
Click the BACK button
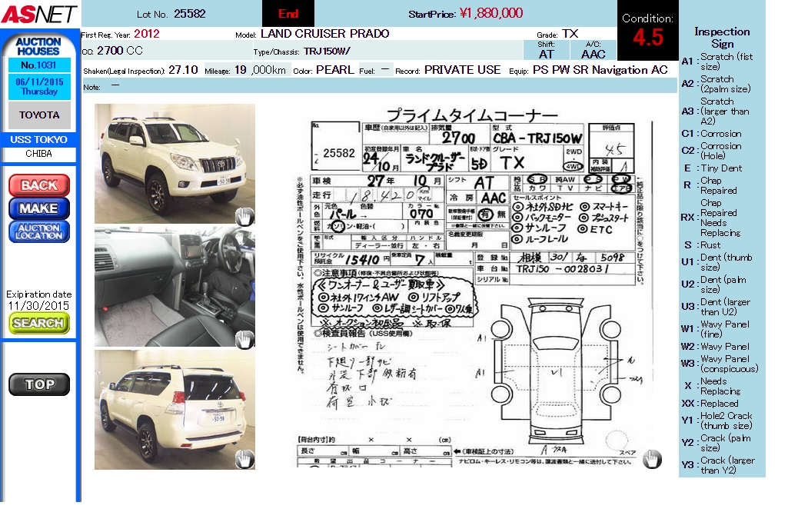39,185
